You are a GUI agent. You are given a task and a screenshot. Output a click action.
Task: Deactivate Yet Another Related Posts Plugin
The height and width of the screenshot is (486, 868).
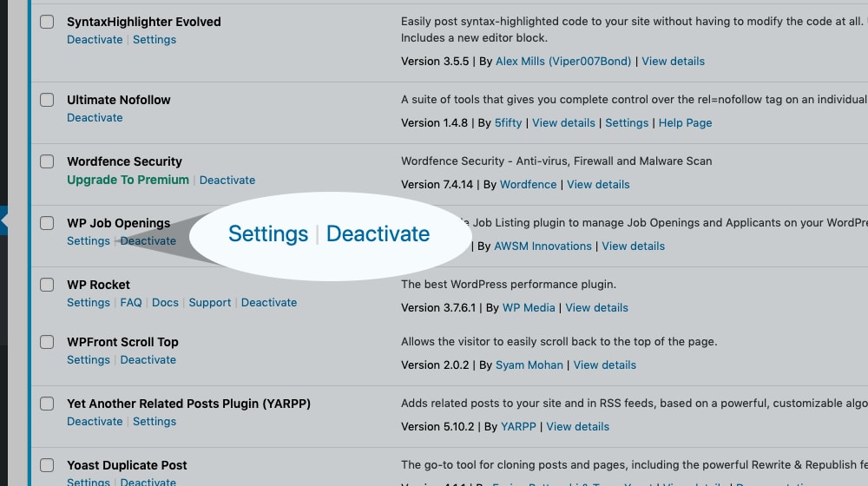[95, 421]
